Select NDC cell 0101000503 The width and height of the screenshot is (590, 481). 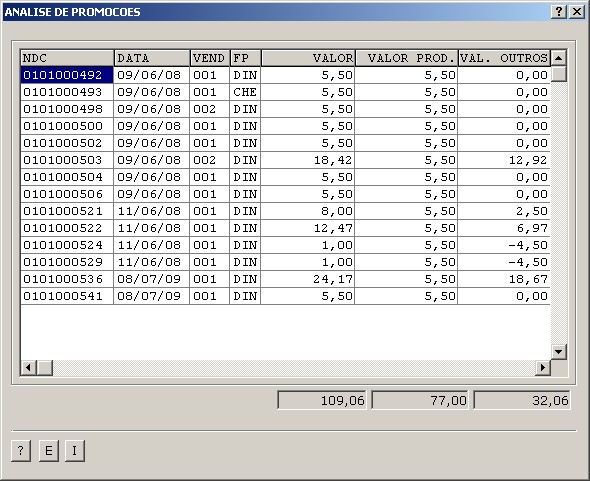tap(67, 160)
